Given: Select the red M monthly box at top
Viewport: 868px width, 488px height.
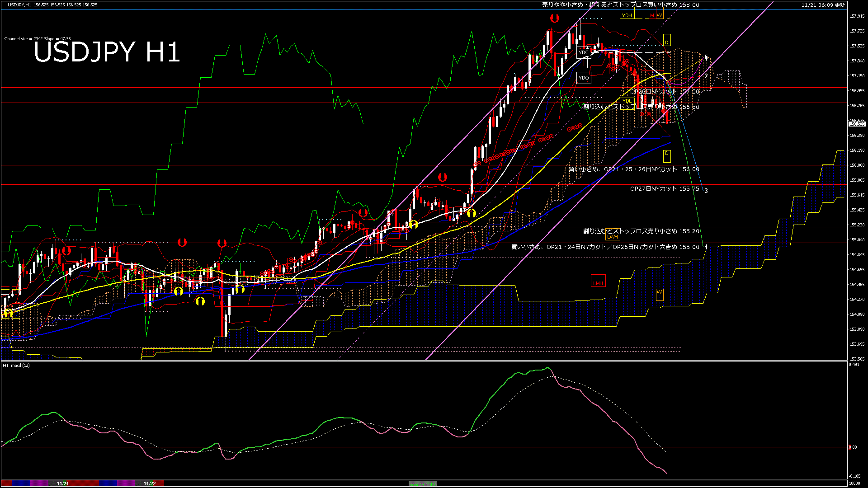Looking at the screenshot, I should 652,15.
